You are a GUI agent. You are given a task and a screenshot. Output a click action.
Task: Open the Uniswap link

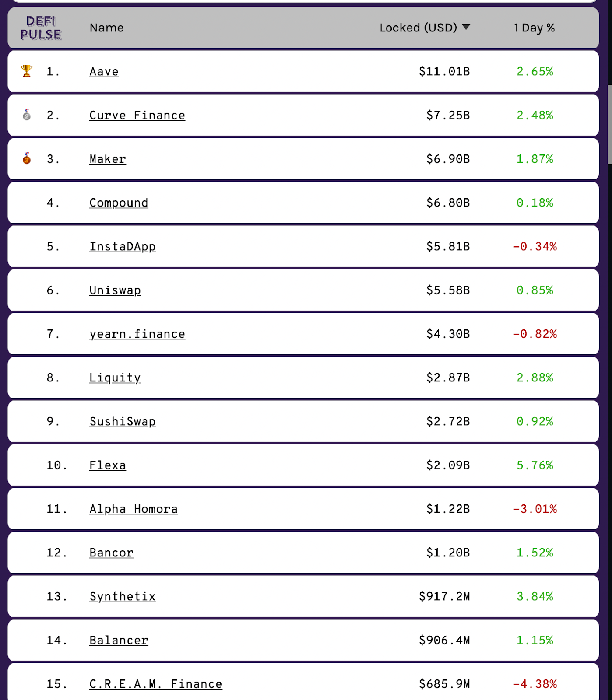tap(115, 290)
